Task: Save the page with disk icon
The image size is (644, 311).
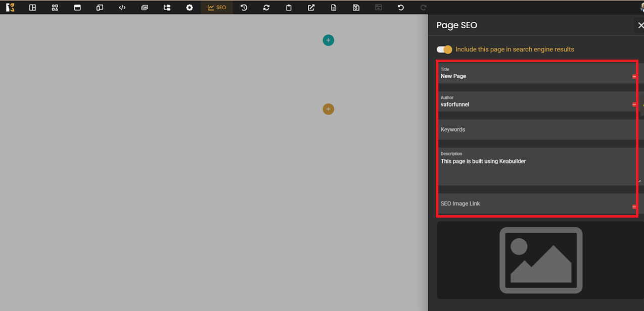Action: [356, 8]
